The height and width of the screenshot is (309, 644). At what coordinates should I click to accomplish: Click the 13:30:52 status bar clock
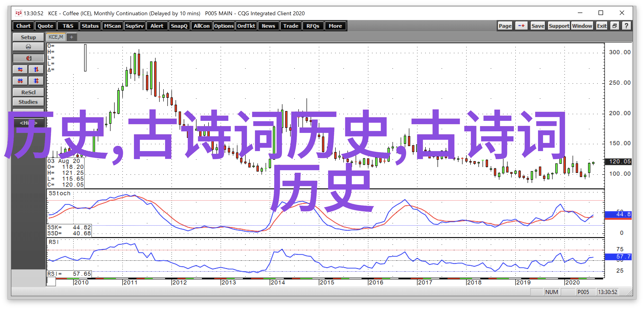607,292
